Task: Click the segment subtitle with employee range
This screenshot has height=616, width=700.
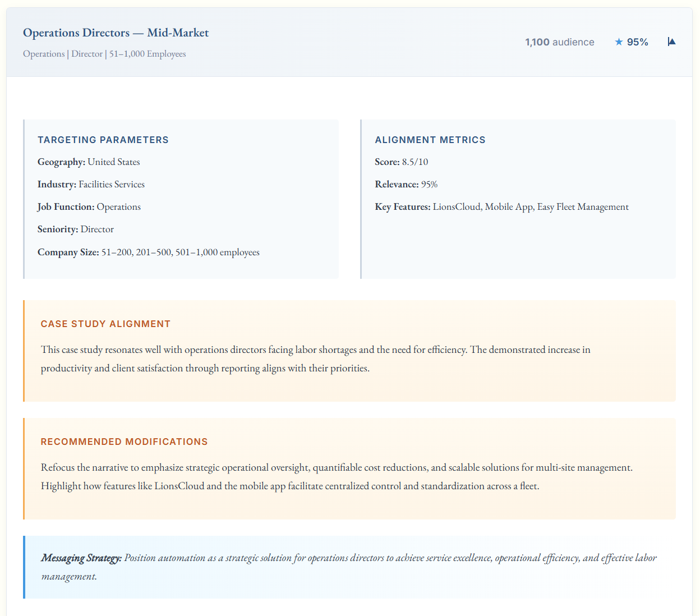Action: [104, 54]
